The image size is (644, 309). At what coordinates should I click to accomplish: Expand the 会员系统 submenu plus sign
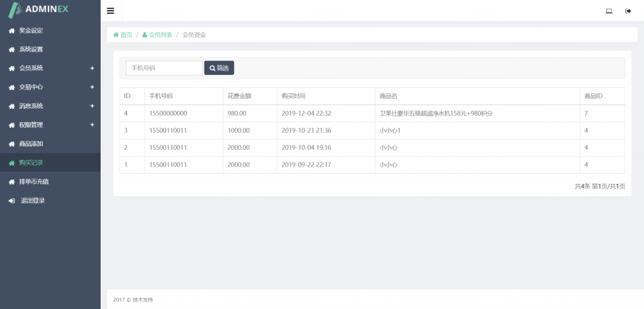92,68
